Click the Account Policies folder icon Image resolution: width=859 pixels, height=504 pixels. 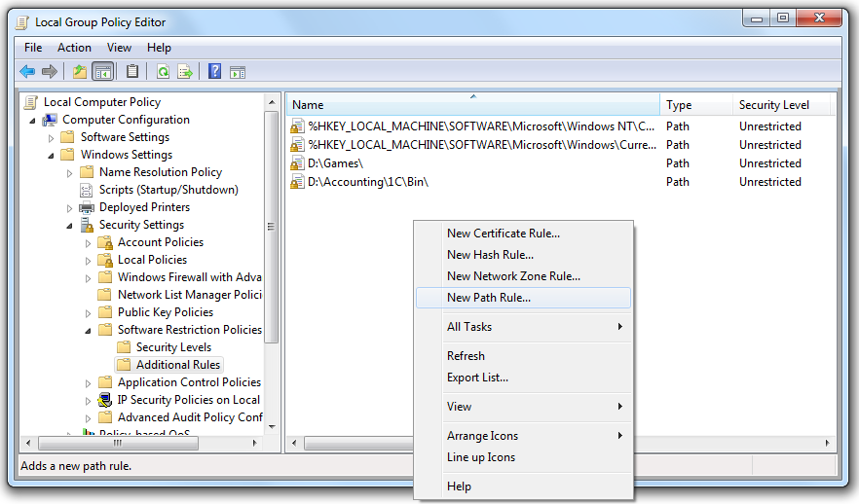105,242
